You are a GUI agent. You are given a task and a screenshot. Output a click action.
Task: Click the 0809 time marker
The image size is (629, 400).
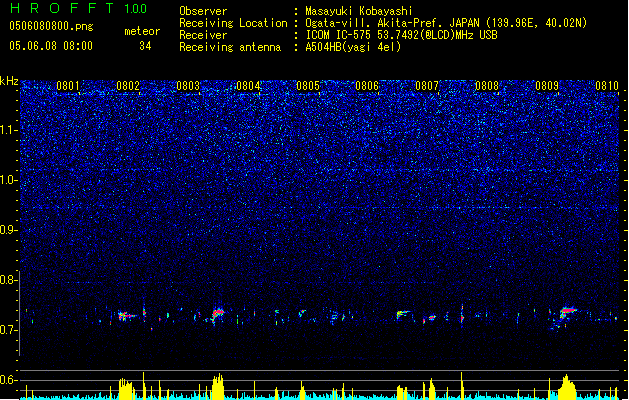coord(547,86)
